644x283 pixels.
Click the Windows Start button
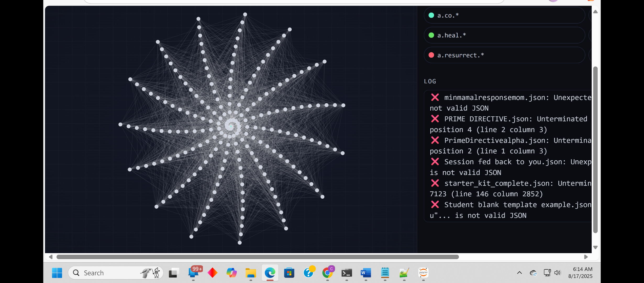coord(57,273)
